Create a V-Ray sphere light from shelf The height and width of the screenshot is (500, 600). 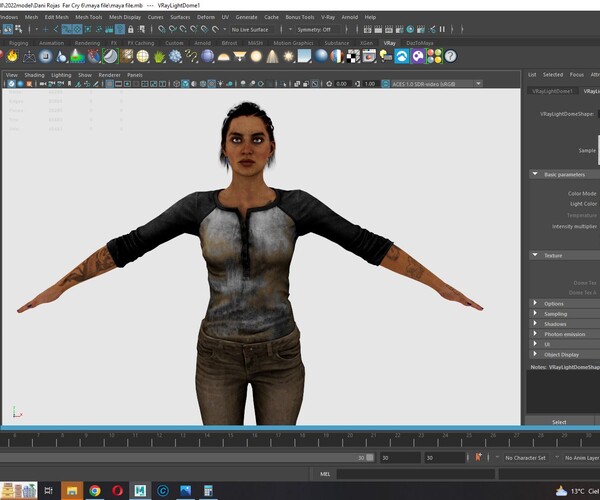pyautogui.click(x=256, y=56)
